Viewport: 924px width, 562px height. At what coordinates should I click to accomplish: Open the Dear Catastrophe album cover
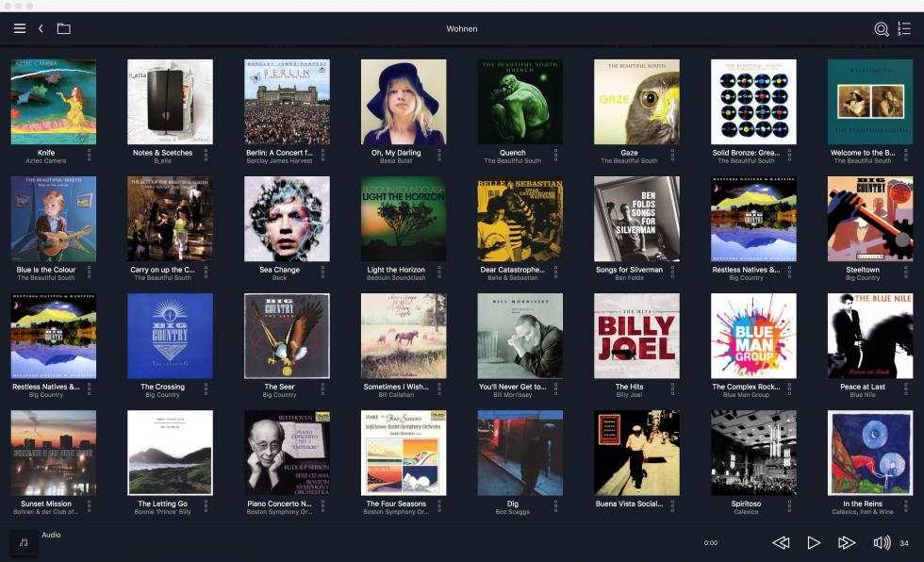click(520, 219)
